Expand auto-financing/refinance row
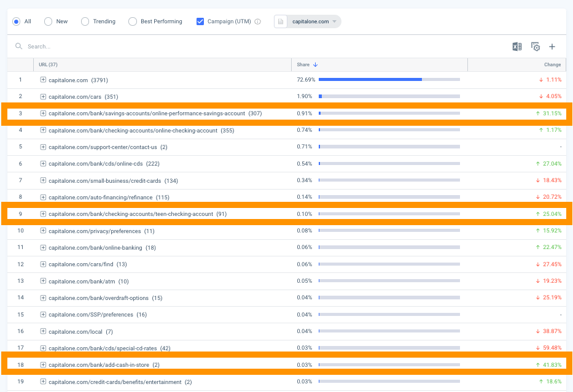The width and height of the screenshot is (573, 392). tap(43, 197)
